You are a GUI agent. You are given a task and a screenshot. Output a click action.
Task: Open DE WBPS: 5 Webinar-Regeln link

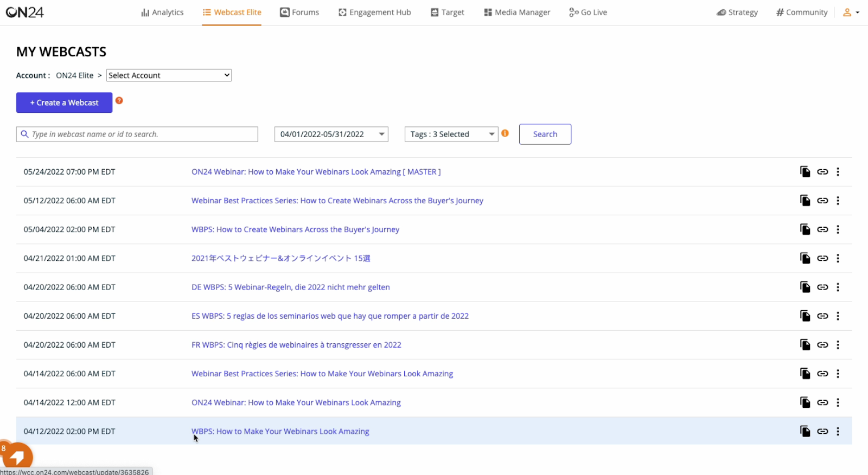click(291, 287)
